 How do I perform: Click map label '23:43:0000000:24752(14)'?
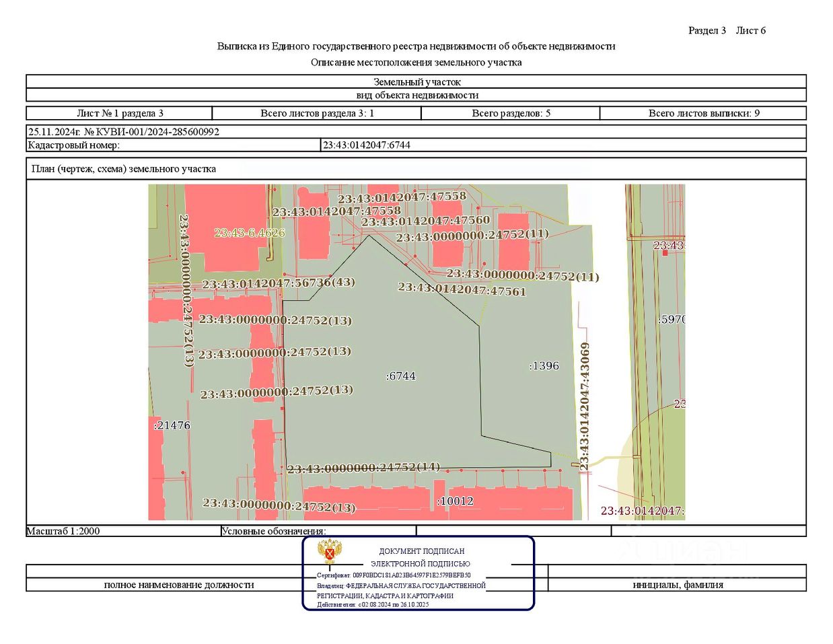363,468
